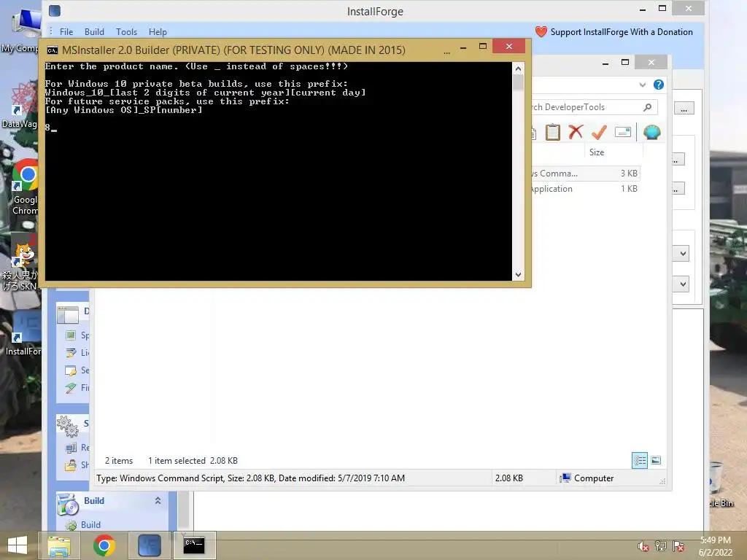
Task: Open the File menu in InstallForge
Action: click(x=66, y=32)
